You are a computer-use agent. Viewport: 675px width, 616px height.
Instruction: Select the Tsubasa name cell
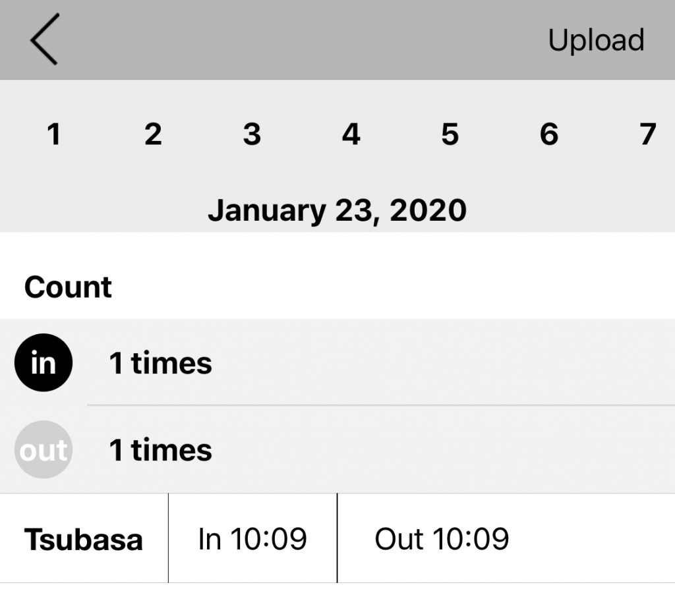[84, 539]
